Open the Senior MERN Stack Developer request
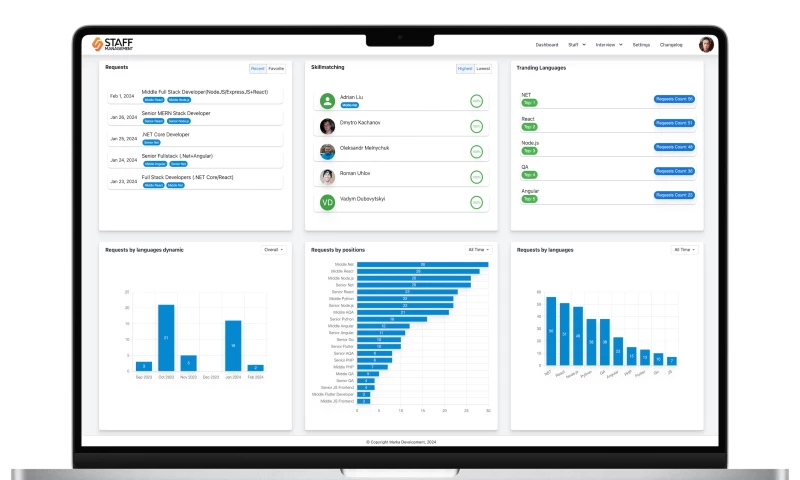 176,113
